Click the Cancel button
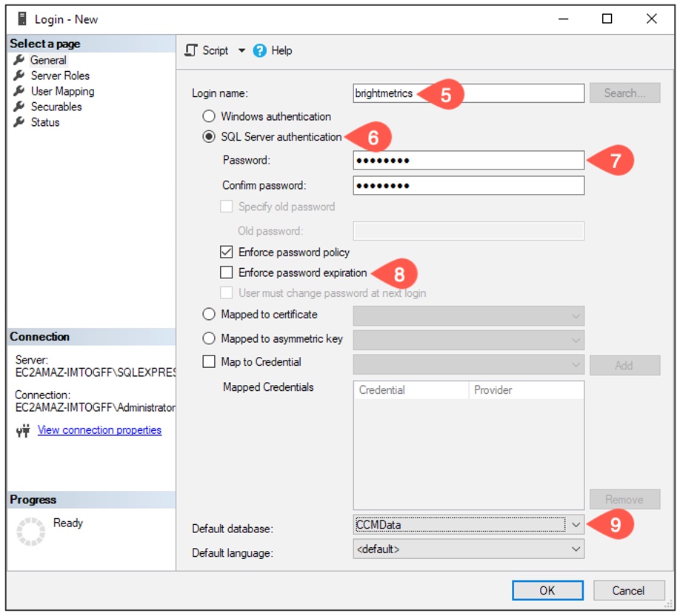 628,590
